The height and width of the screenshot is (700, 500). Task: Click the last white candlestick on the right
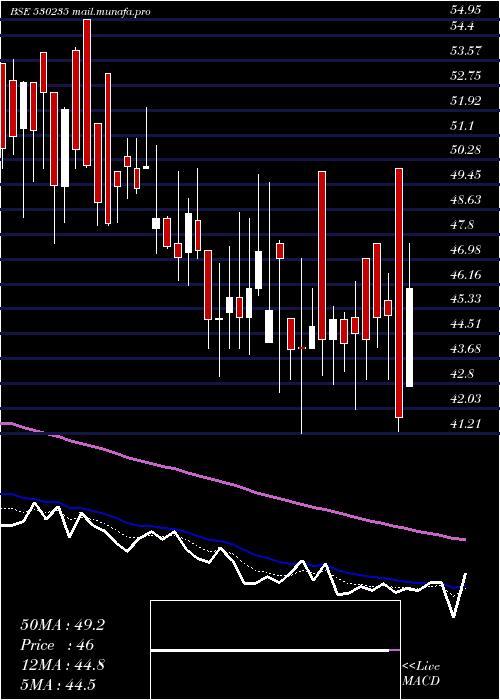click(409, 338)
